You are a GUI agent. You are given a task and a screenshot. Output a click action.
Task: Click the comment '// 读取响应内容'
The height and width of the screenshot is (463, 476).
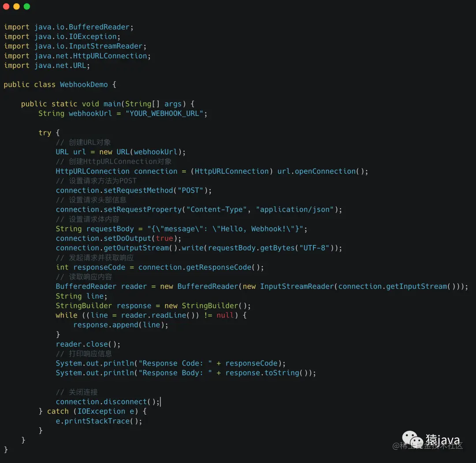point(84,277)
